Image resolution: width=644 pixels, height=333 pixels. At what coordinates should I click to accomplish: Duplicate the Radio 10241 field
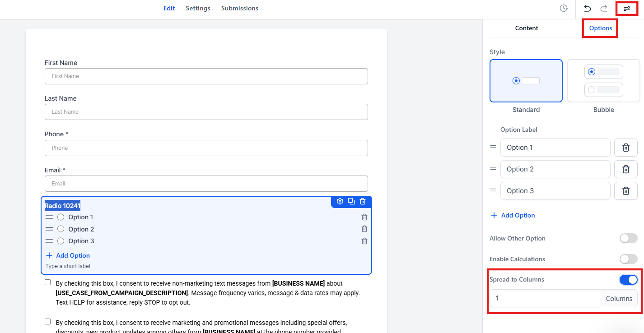click(351, 201)
